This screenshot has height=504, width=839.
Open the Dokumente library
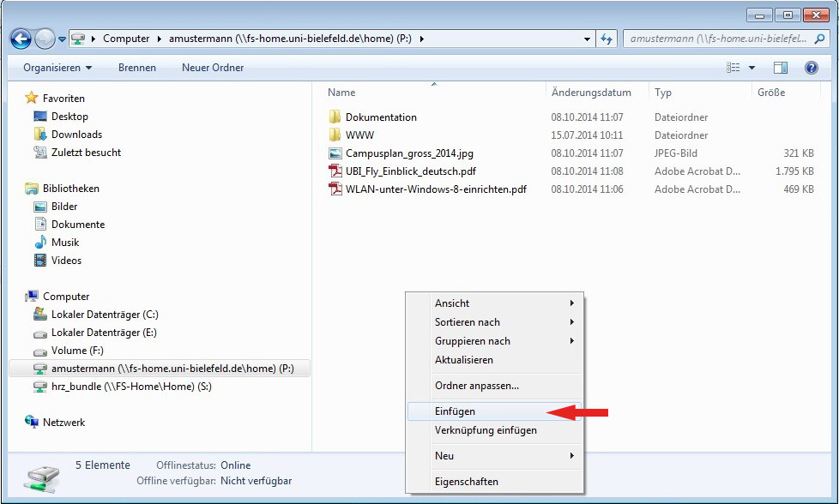click(x=78, y=225)
